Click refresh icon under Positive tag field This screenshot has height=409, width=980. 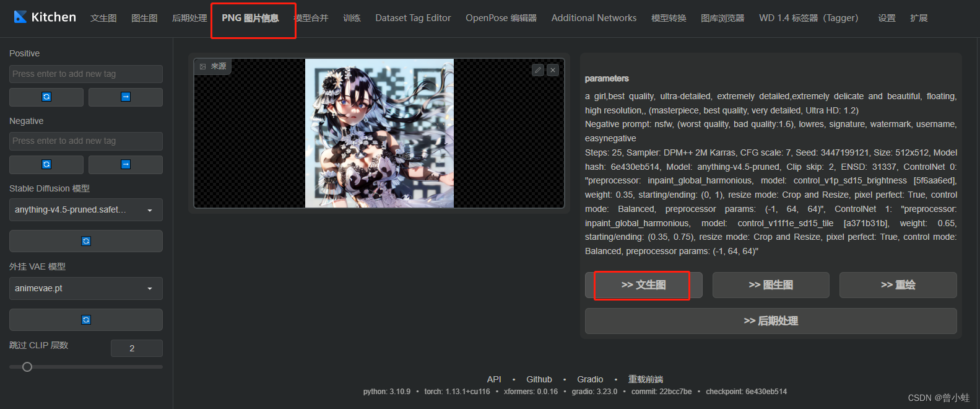point(46,97)
